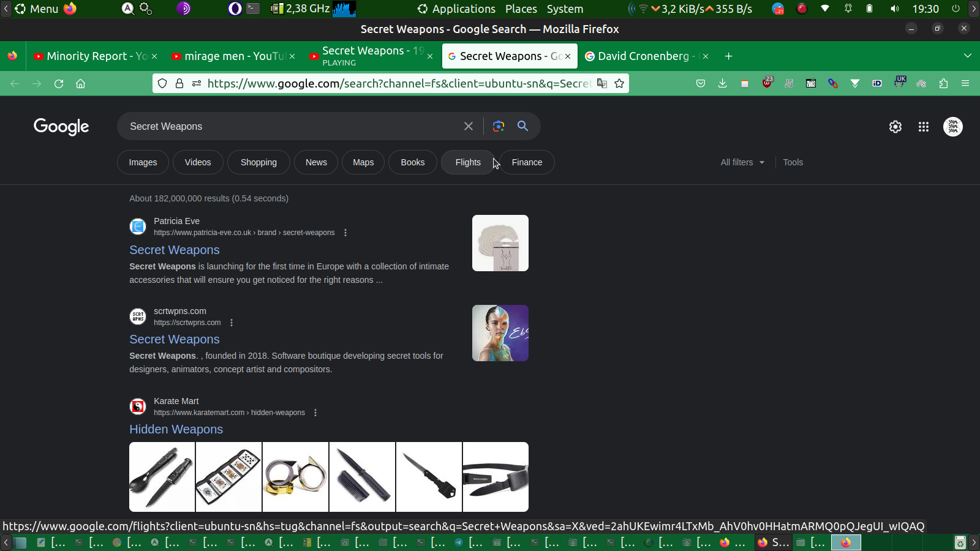
Task: Open the uBlock Origin extension
Action: 767,83
